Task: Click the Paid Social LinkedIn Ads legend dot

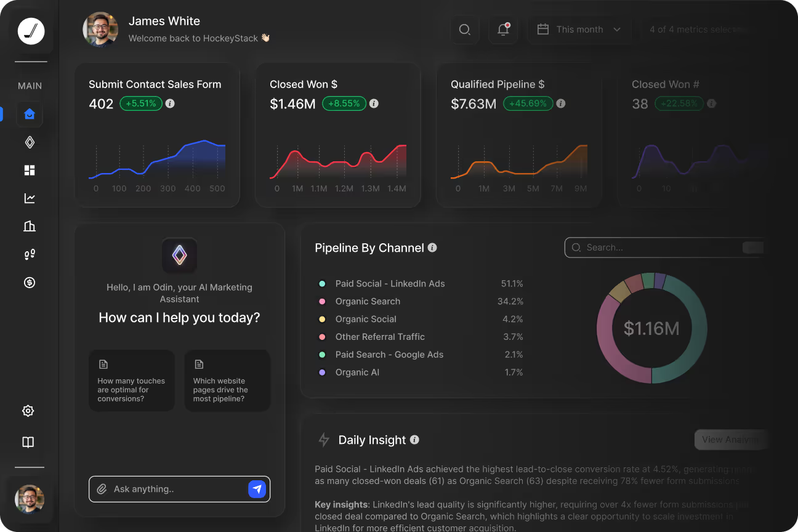Action: [321, 284]
